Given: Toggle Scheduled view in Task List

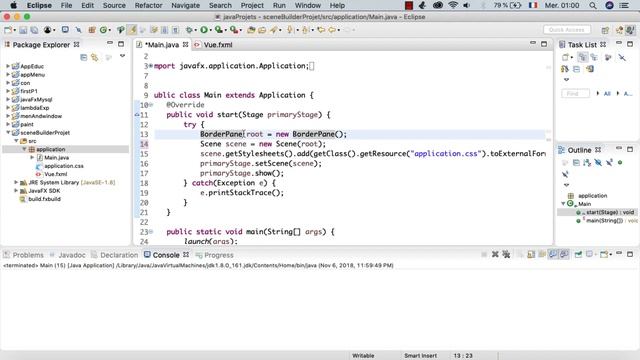Looking at the screenshot, I should [x=594, y=57].
